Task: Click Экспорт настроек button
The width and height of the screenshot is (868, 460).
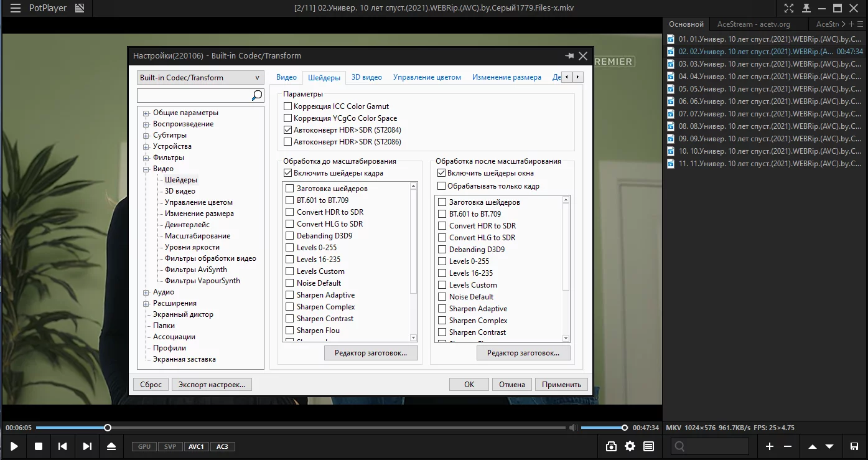Action: point(212,385)
